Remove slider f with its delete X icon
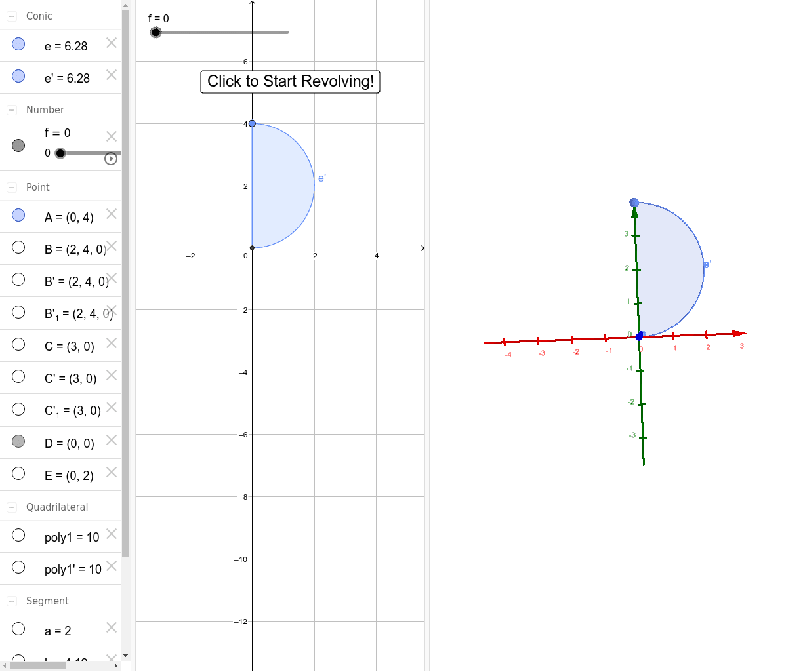 click(x=111, y=136)
